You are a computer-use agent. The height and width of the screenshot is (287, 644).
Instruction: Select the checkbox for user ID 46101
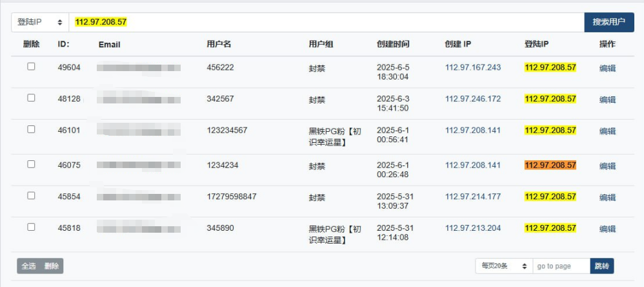(x=31, y=129)
